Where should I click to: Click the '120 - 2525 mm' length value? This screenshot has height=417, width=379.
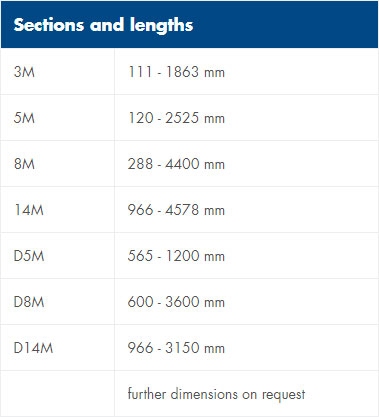(x=176, y=118)
